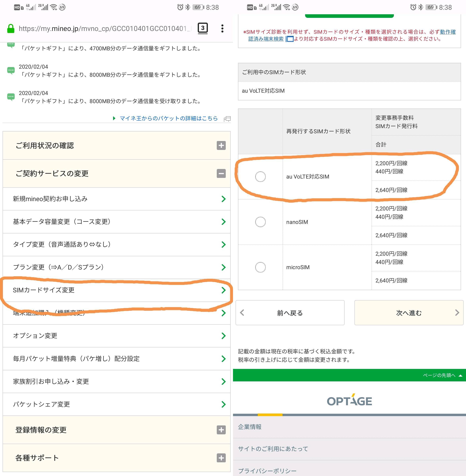Follow the マイネ王からのパケットの詳細はこちら link
466x476 pixels.
168,118
